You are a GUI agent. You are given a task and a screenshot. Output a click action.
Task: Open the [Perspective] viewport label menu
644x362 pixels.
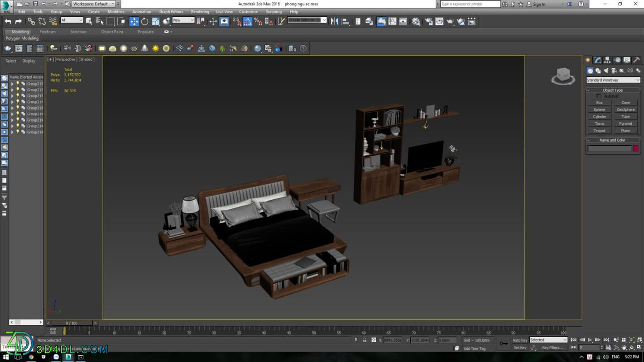click(x=66, y=59)
